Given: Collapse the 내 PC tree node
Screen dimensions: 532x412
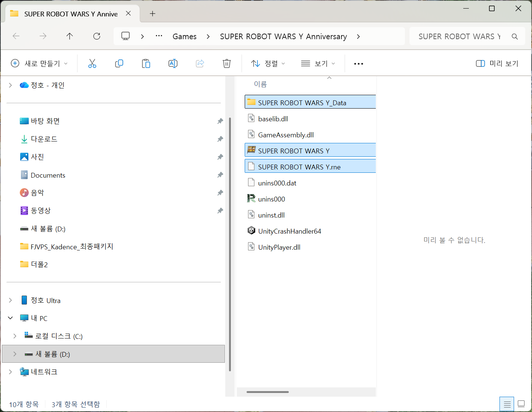Looking at the screenshot, I should click(10, 318).
